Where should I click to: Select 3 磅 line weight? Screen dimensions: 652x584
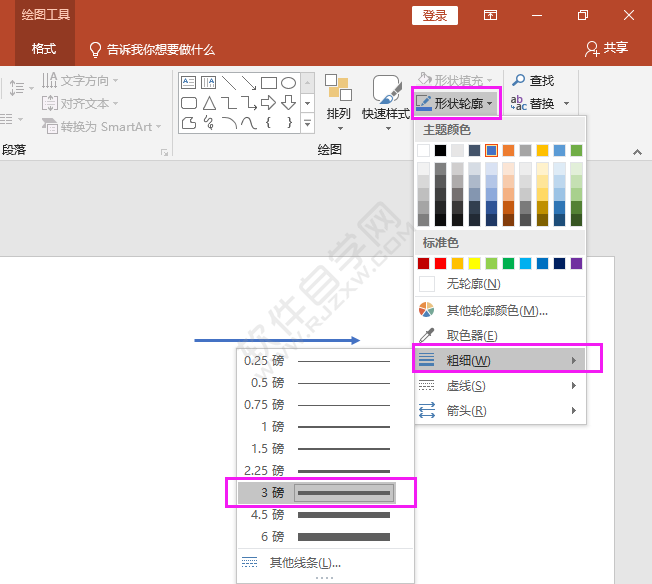pos(317,493)
